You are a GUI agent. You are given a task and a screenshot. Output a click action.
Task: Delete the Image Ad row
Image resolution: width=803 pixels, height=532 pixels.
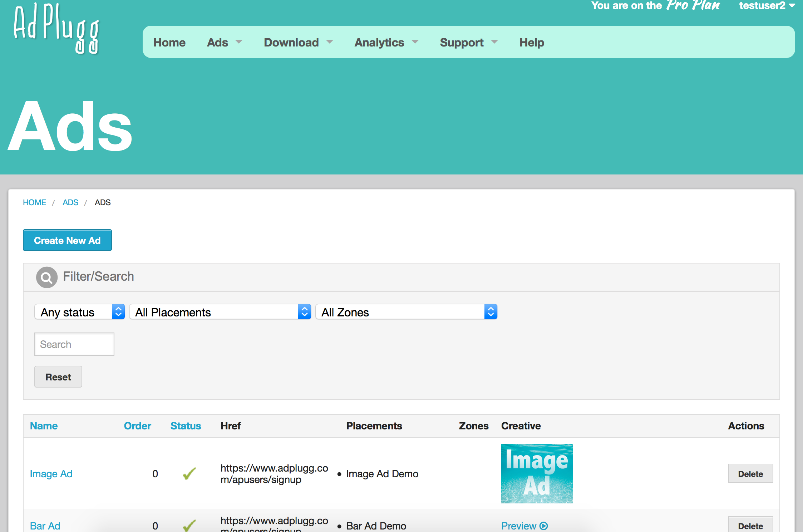(750, 474)
